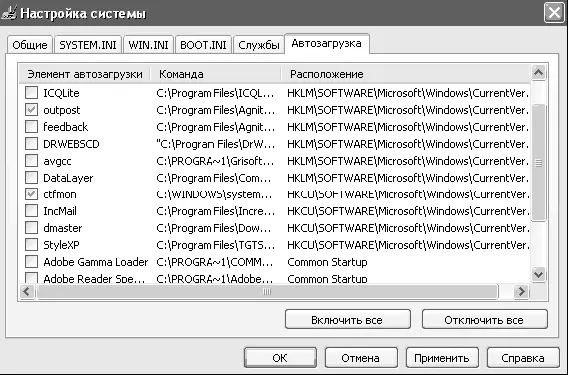Click the Отключить все button
568x375 pixels.
pyautogui.click(x=484, y=320)
